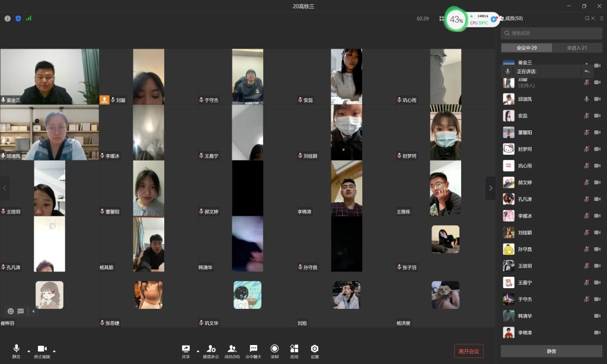This screenshot has width=607, height=364.
Task: Unmute 封梦珂 in the member list
Action: 586,149
